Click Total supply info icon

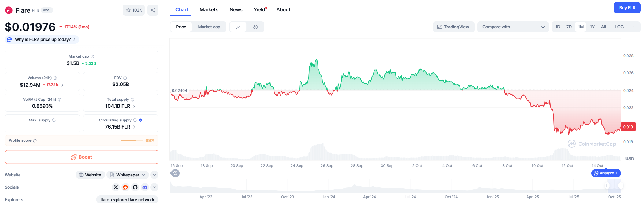click(132, 100)
